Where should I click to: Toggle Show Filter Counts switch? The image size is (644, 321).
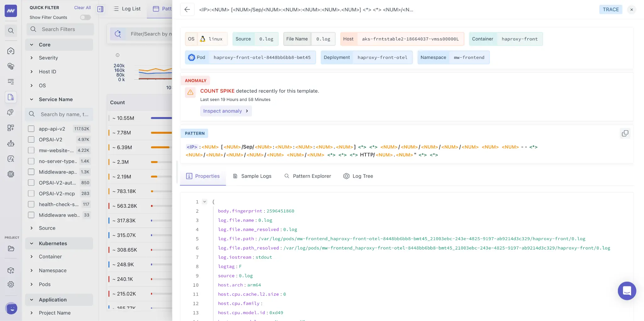[x=85, y=17]
